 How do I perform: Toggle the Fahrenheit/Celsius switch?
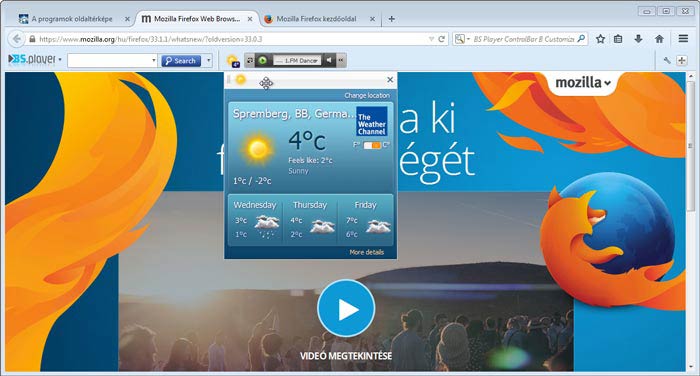372,145
